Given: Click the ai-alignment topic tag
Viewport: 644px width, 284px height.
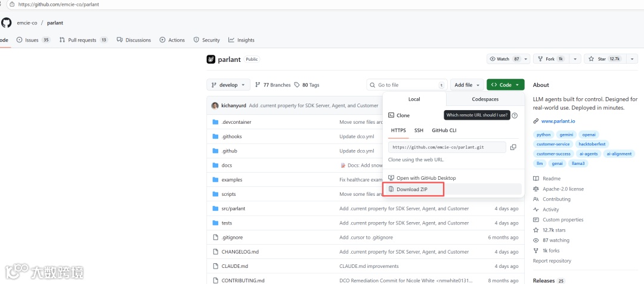Looking at the screenshot, I should click(619, 154).
